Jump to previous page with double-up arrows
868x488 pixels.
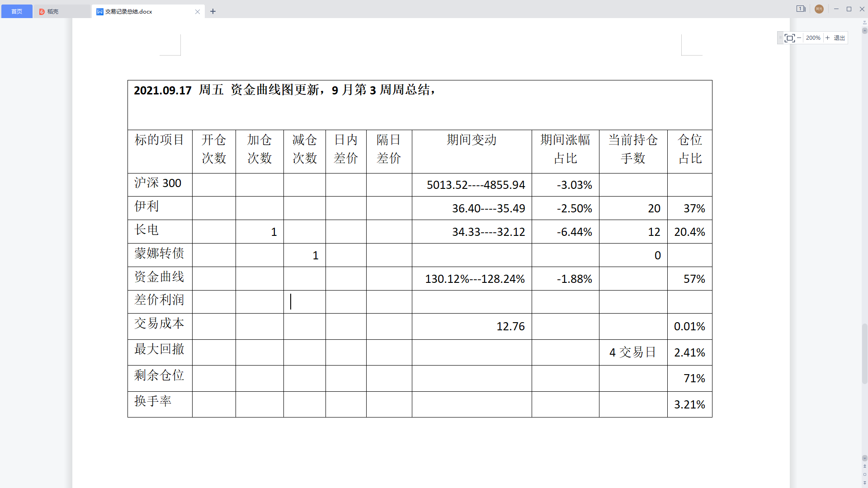tap(864, 466)
